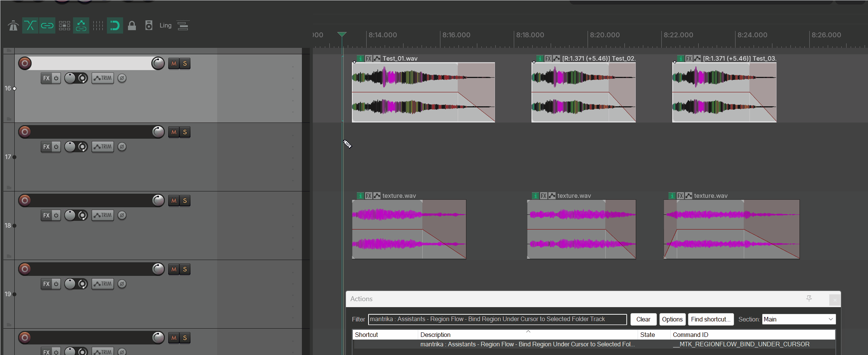Open FX icon on second texture.wav item
This screenshot has height=355, width=868.
point(544,196)
